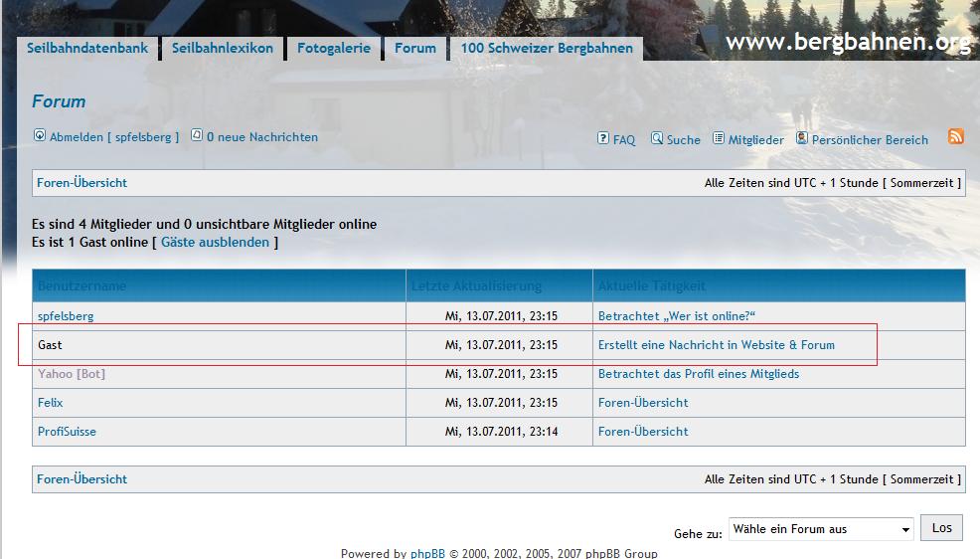Click the Persönlicher Bereich user icon
The height and width of the screenshot is (559, 980).
[x=802, y=138]
